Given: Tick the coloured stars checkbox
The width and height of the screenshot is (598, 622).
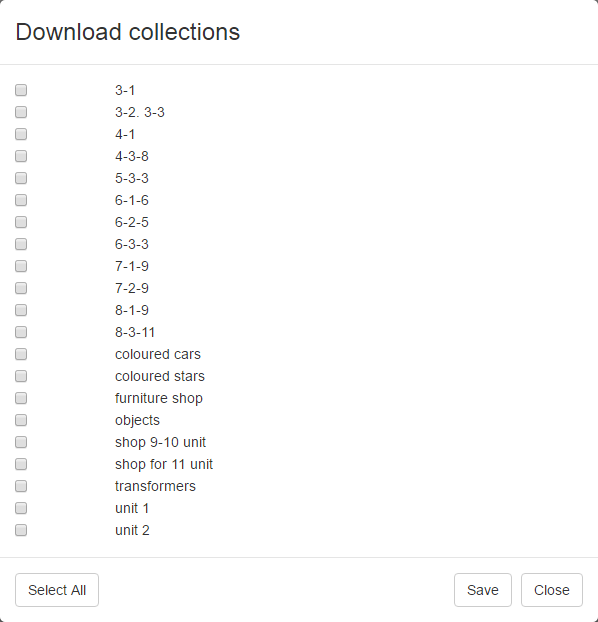Looking at the screenshot, I should coord(21,376).
